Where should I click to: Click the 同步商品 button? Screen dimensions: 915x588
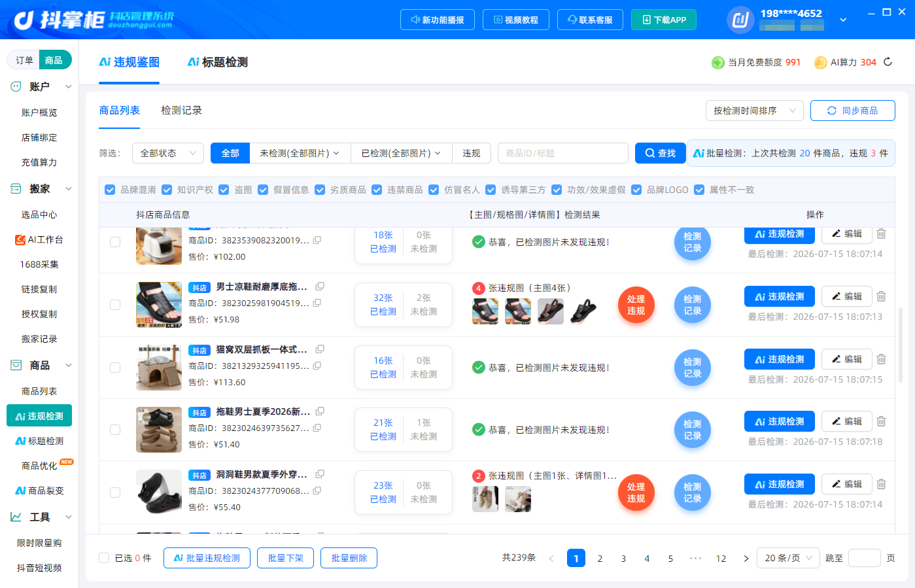(853, 111)
